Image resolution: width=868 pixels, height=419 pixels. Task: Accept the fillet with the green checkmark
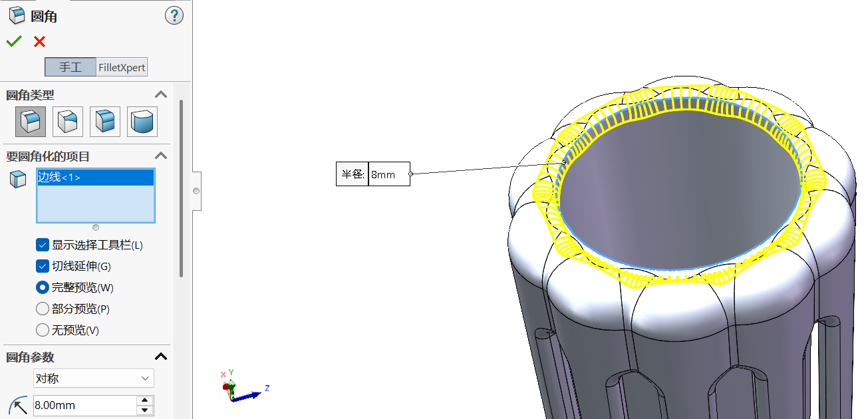point(13,41)
